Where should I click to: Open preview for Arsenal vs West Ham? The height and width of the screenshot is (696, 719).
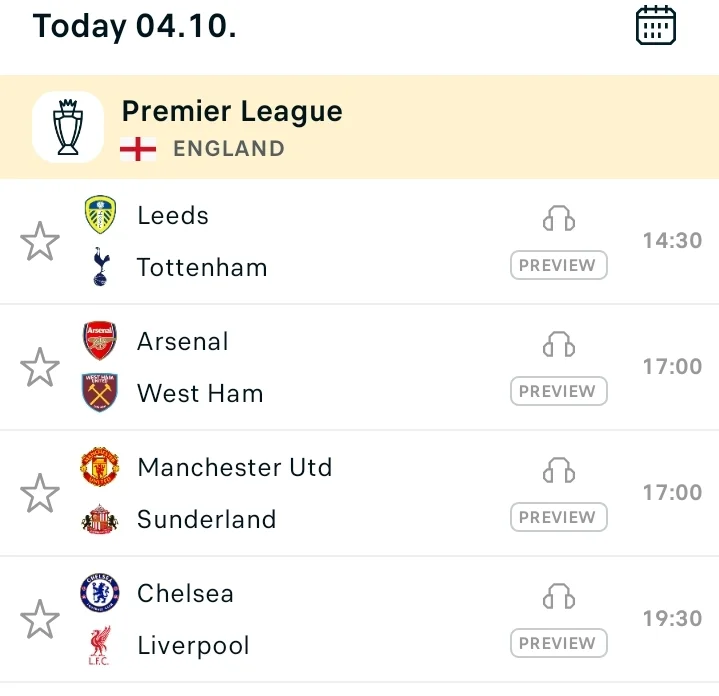[x=558, y=391]
